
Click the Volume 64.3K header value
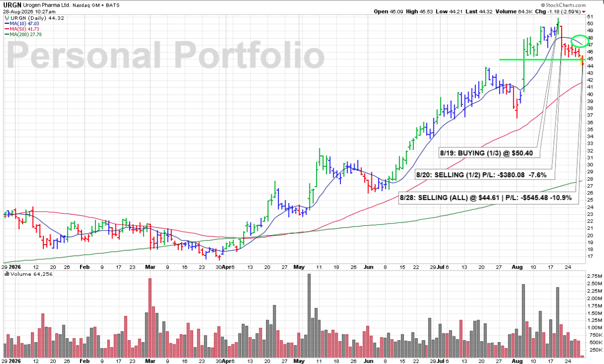pos(514,11)
